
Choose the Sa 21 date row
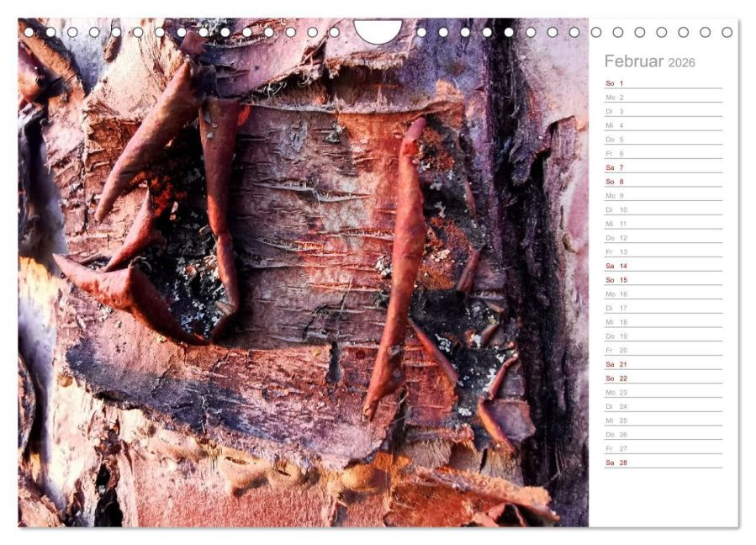click(x=663, y=364)
